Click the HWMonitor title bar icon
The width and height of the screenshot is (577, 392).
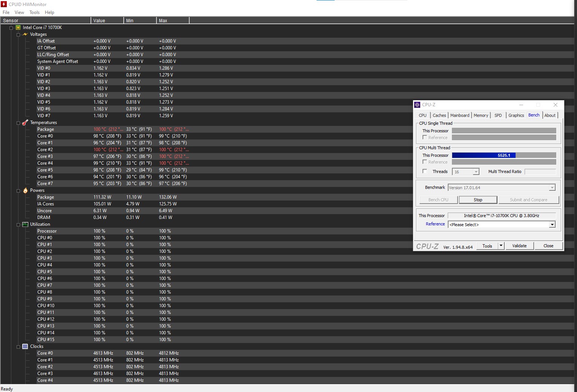[x=4, y=4]
